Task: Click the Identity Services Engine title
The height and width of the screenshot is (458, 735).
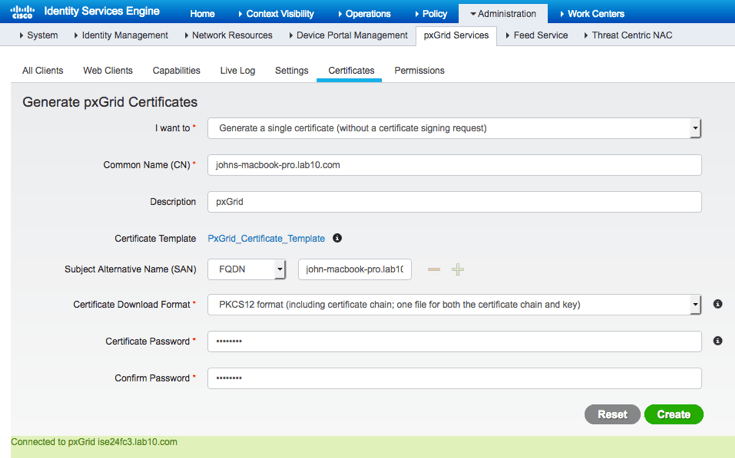Action: 102,11
